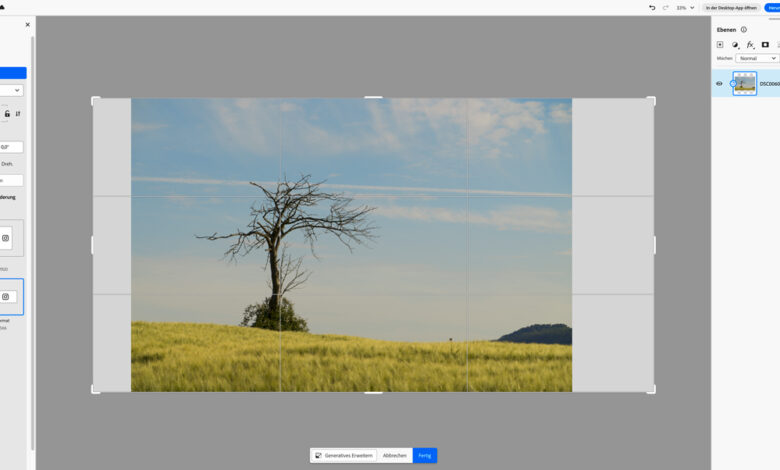The width and height of the screenshot is (780, 470).
Task: Open the adjustment layer half-circle icon
Action: 735,45
